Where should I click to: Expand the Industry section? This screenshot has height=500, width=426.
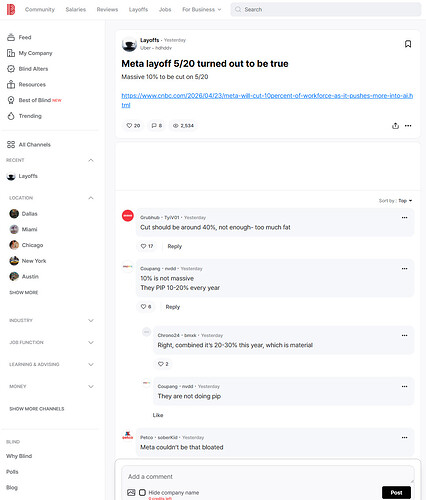point(91,320)
